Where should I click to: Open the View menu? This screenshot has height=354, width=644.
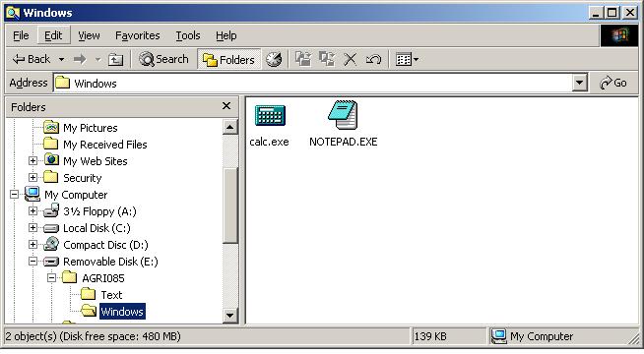pos(89,35)
